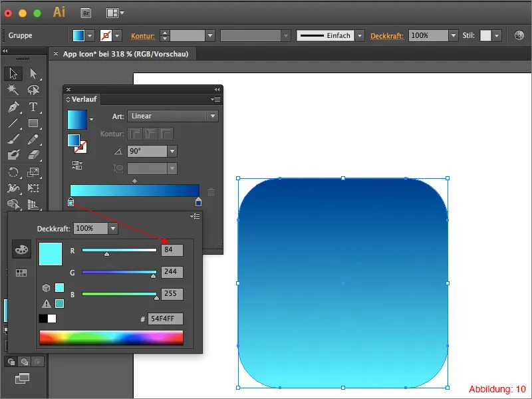Select the Paintbrush tool

[13, 139]
